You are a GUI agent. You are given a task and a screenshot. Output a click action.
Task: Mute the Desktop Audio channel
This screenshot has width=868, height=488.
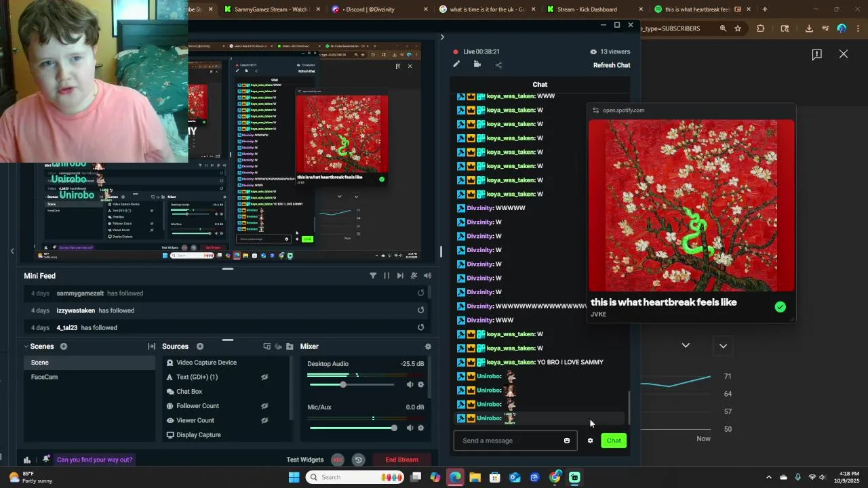coord(410,384)
